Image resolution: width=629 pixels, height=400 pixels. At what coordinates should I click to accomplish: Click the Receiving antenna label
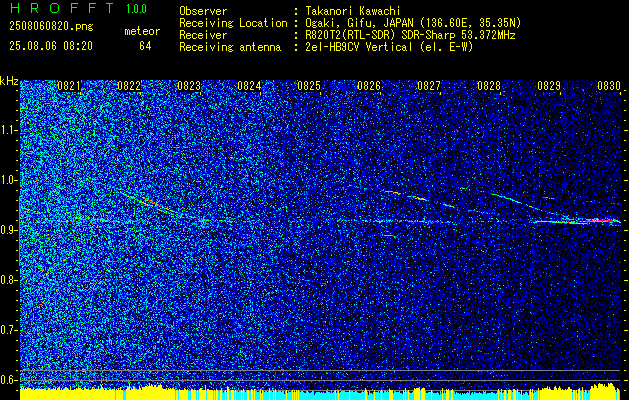point(230,47)
